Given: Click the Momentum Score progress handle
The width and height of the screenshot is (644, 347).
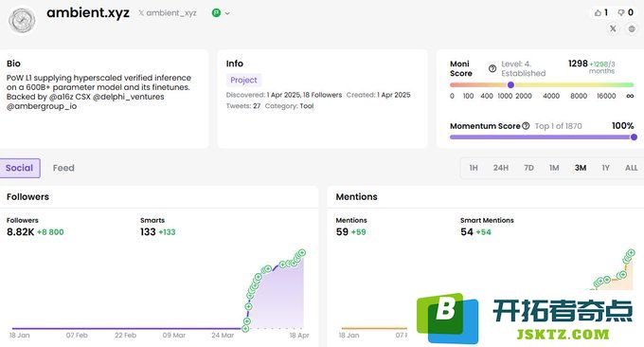Looking at the screenshot, I should [634, 137].
